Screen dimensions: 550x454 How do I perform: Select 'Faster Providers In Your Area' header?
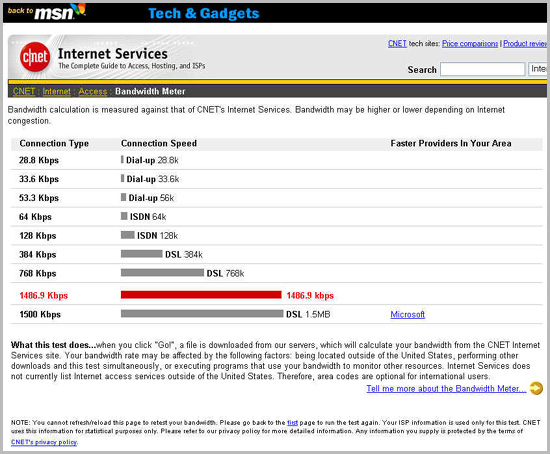(x=451, y=143)
